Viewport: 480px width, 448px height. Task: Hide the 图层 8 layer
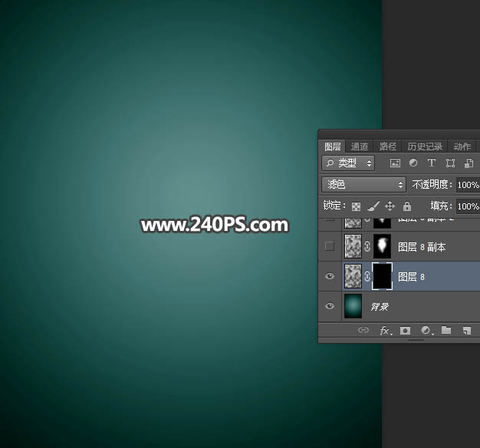click(x=330, y=277)
